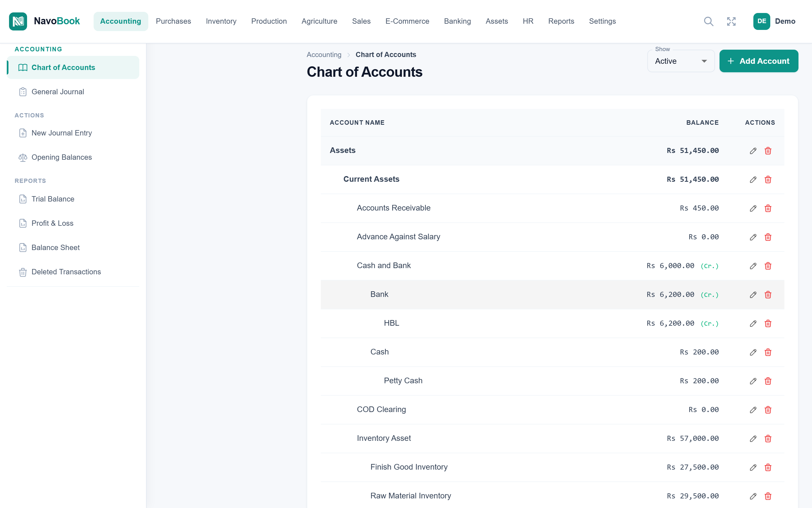This screenshot has height=508, width=812.
Task: Delete the Advance Against Salary account
Action: [x=768, y=237]
